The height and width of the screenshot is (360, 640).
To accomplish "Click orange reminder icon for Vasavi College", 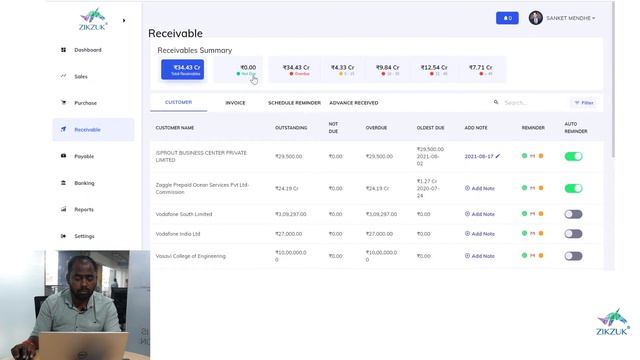I will (541, 256).
